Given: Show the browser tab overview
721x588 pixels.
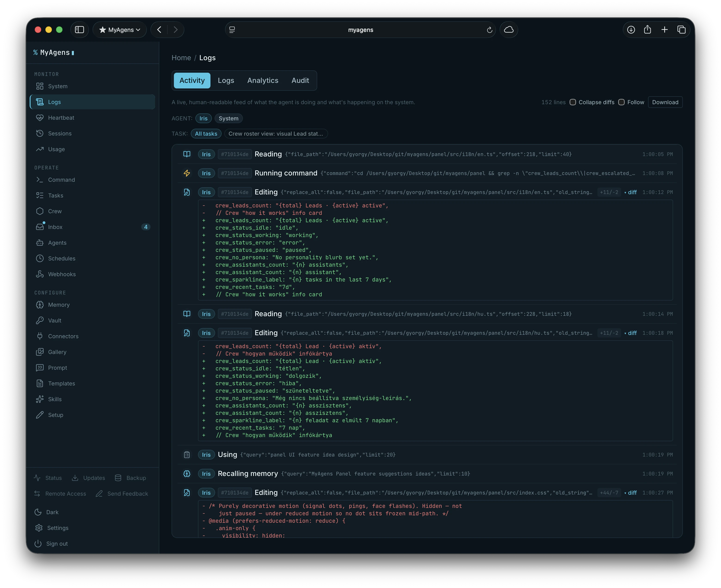Looking at the screenshot, I should coord(681,30).
